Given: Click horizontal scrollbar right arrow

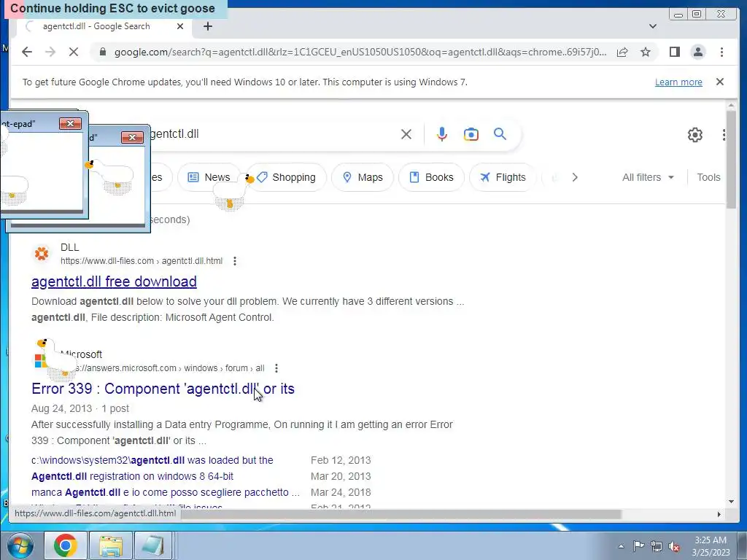Looking at the screenshot, I should (719, 514).
